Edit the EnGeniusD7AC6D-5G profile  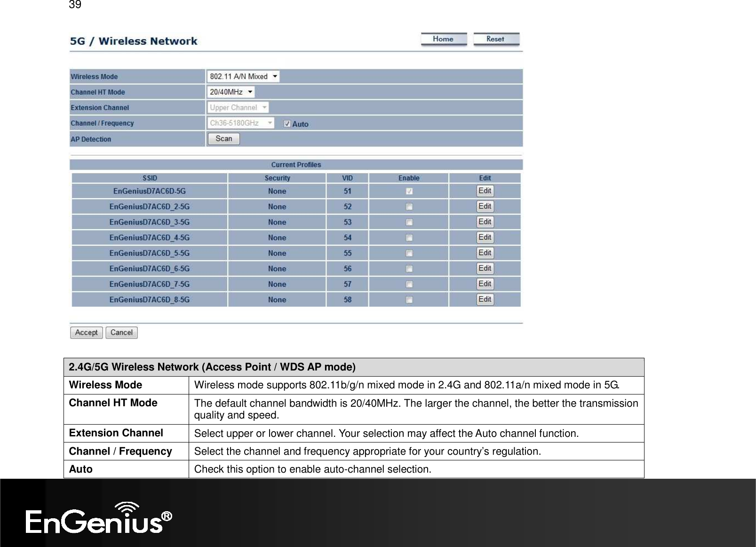coord(485,191)
